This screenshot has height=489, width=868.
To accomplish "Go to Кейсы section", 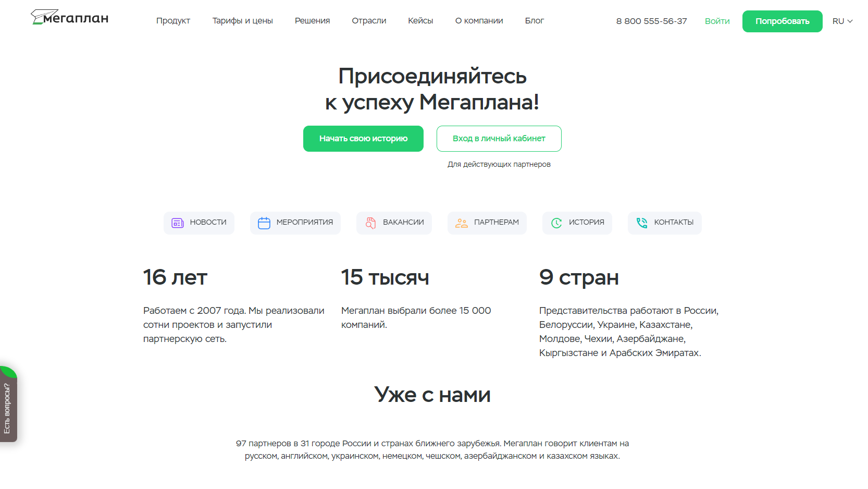I will tap(420, 21).
